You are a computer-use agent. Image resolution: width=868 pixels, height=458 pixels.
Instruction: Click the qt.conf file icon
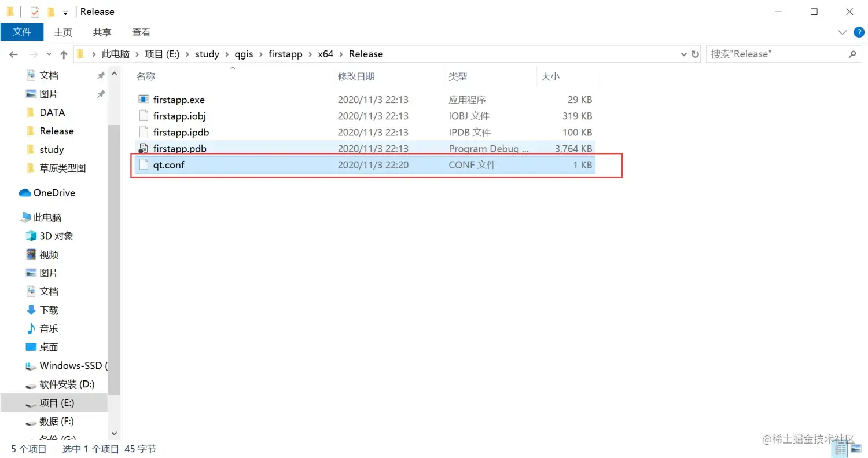[144, 165]
